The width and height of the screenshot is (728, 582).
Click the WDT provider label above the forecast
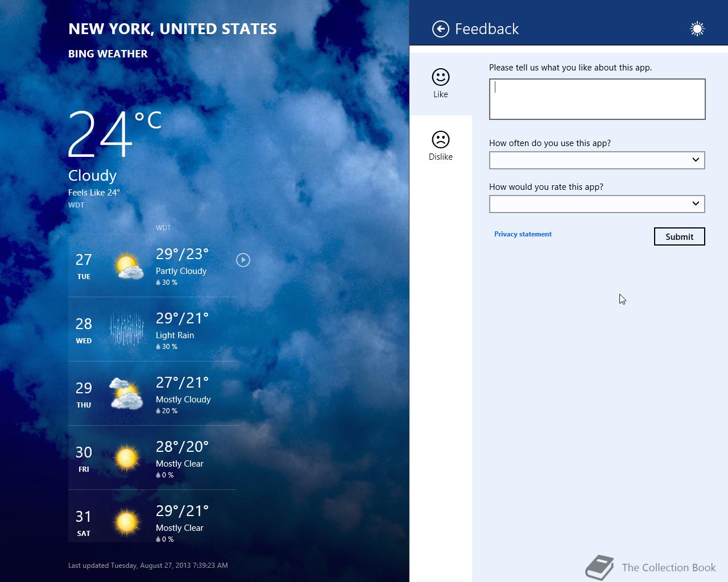(163, 228)
